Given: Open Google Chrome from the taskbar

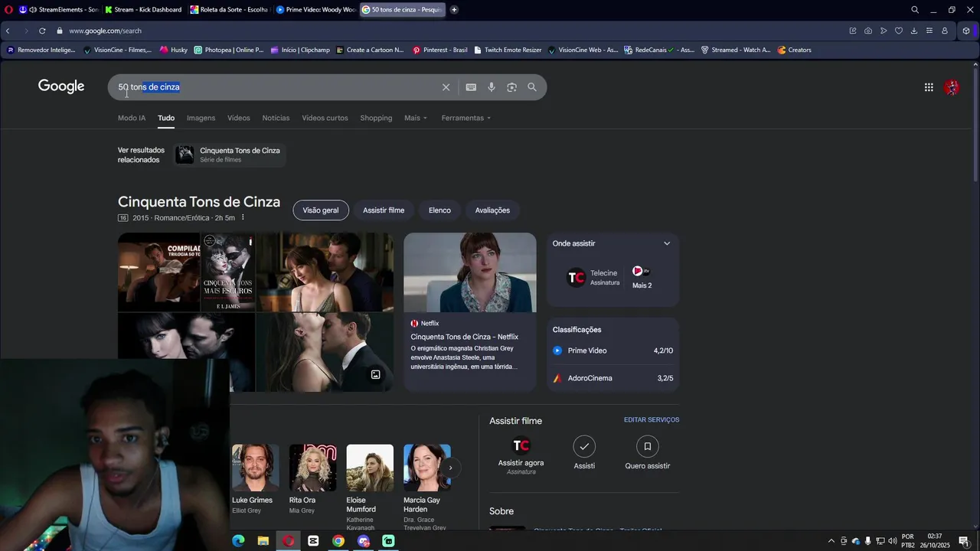Looking at the screenshot, I should (338, 541).
